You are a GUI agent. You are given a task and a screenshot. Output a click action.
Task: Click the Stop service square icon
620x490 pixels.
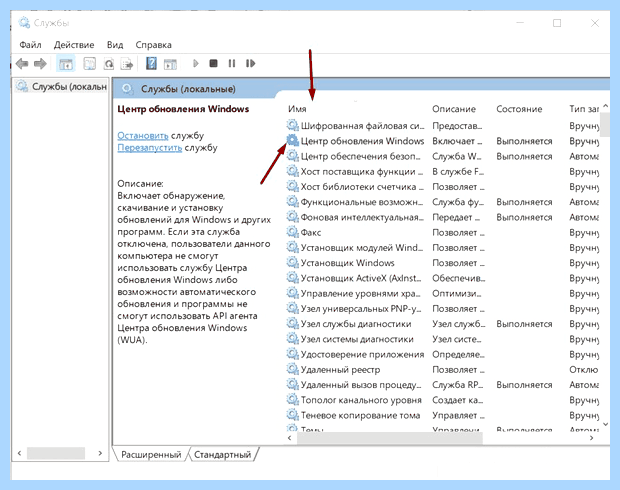214,63
